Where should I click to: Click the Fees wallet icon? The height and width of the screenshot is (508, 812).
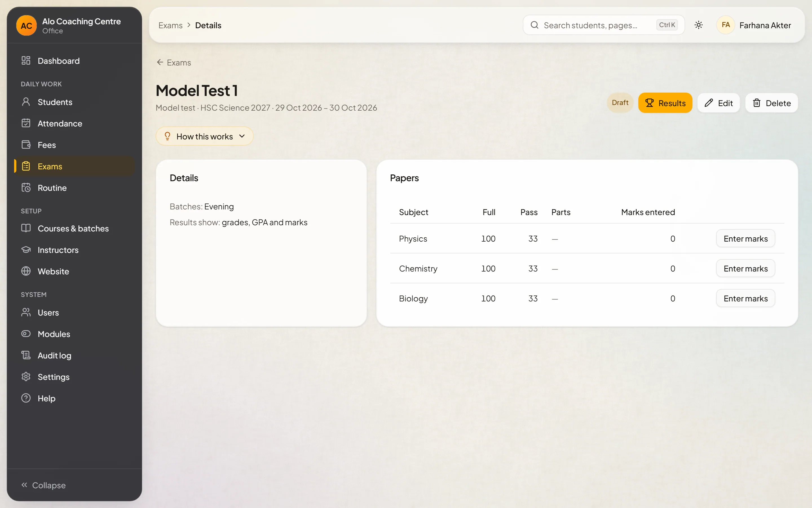pyautogui.click(x=26, y=145)
